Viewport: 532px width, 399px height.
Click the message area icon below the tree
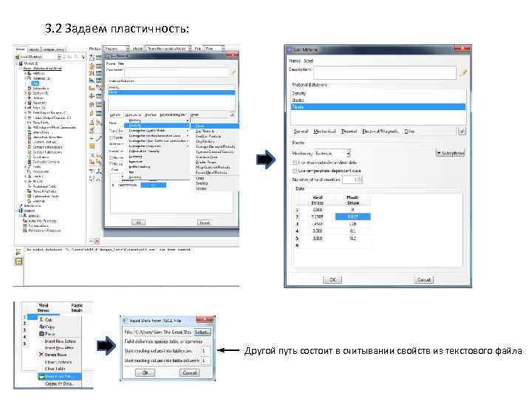coord(18,252)
